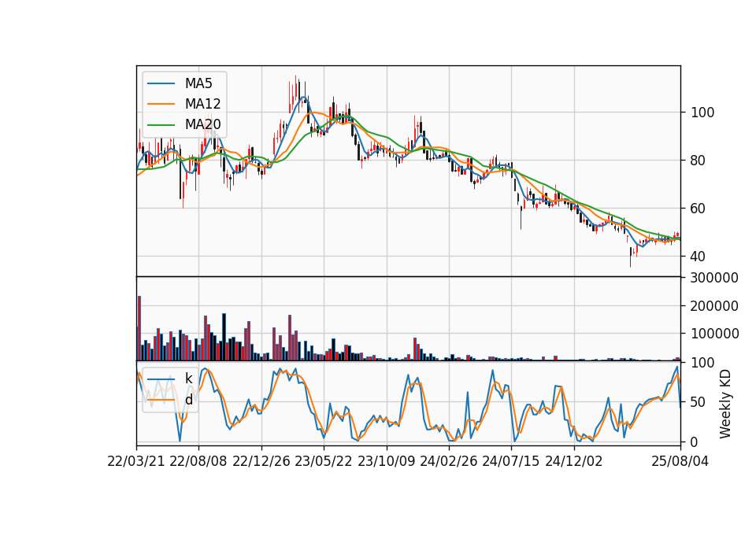The height and width of the screenshot is (543, 756).
Task: Click the Weekly KD axis label
Action: (725, 404)
